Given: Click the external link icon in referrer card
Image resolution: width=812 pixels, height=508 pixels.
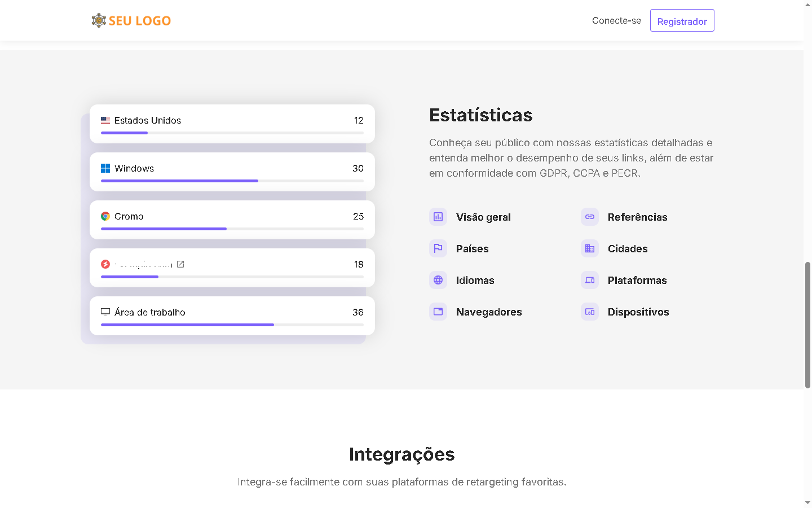Looking at the screenshot, I should (180, 264).
